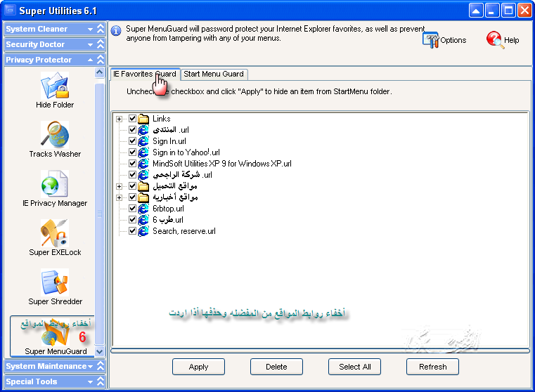
Task: Open the System Maintenance dropdown arrow
Action: click(x=91, y=367)
